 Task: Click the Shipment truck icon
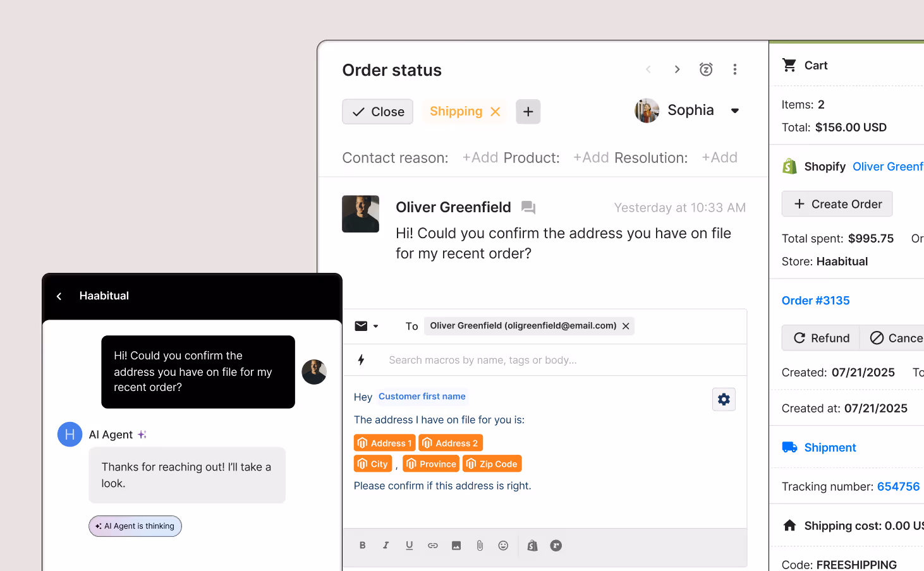pyautogui.click(x=789, y=448)
